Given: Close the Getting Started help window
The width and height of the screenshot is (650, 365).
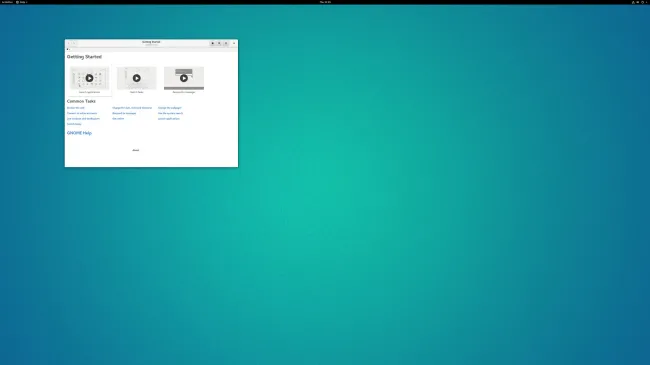Looking at the screenshot, I should click(234, 43).
